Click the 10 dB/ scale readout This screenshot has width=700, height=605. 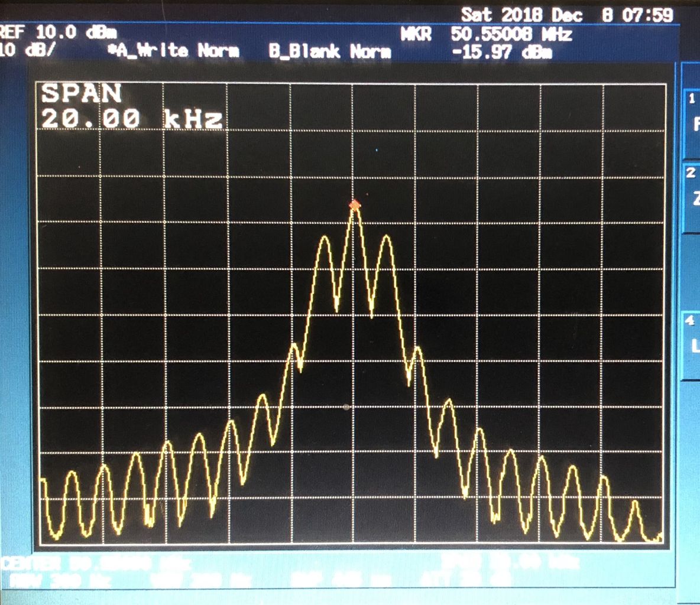(28, 50)
